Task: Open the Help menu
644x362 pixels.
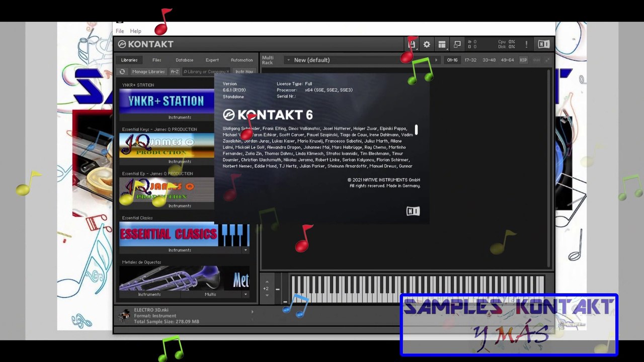Action: (x=135, y=31)
